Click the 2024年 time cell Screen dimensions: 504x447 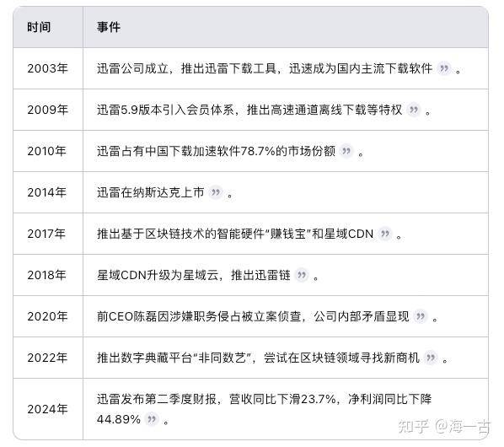coord(47,409)
